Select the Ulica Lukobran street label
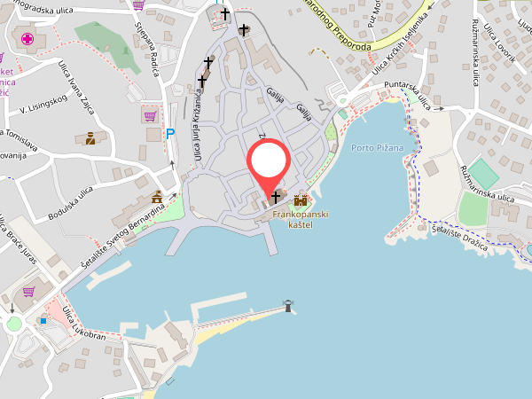 [84, 324]
